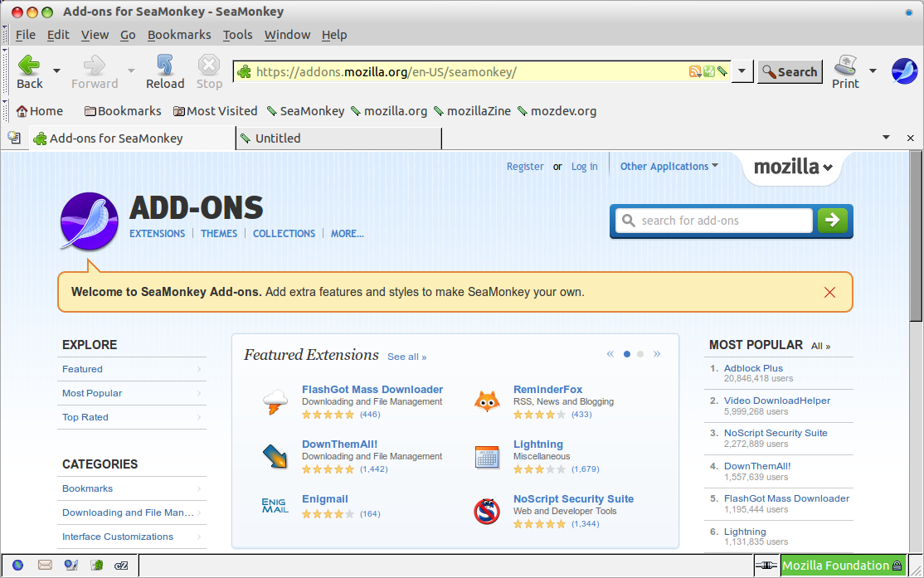Viewport: 924px width, 578px height.
Task: Expand the URL bar history dropdown
Action: click(x=742, y=71)
